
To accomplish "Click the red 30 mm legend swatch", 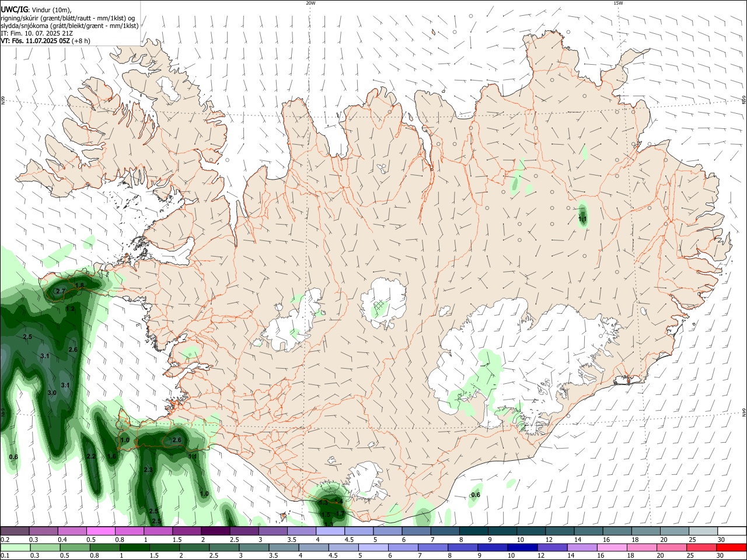I will (732, 547).
